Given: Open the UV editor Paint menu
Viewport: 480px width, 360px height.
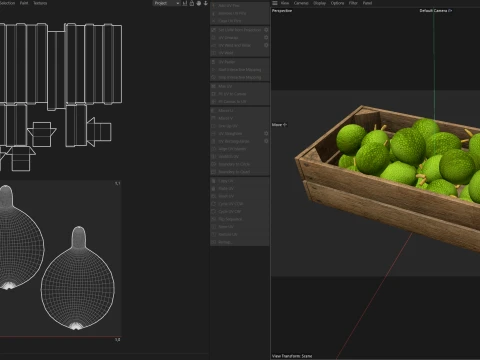Looking at the screenshot, I should coord(24,3).
